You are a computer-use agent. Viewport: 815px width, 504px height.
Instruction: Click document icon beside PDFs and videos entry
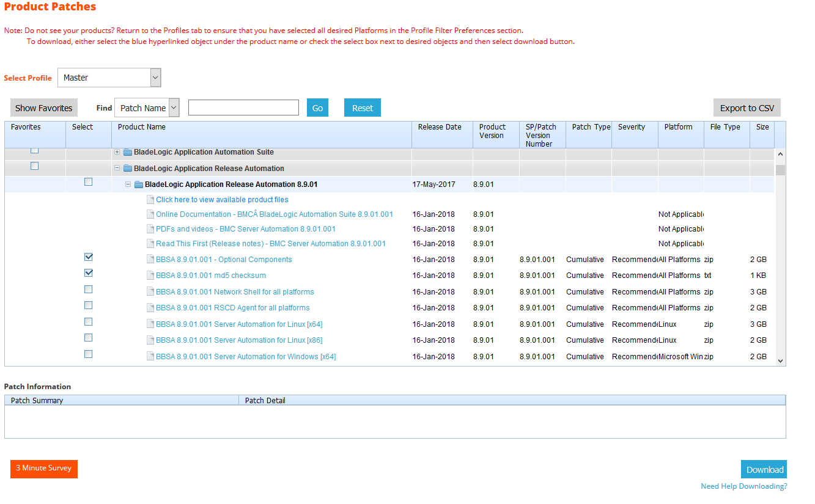coord(150,229)
